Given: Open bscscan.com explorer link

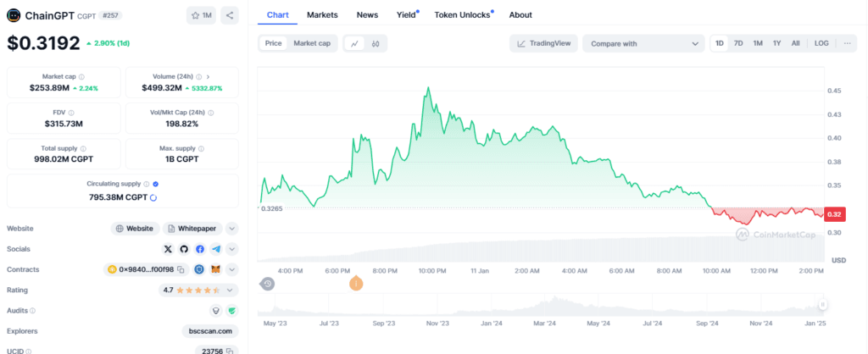Looking at the screenshot, I should pos(210,331).
